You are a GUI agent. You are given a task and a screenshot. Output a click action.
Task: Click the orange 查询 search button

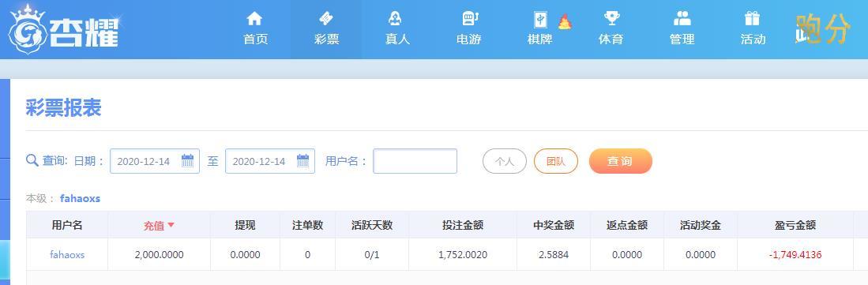coord(621,161)
